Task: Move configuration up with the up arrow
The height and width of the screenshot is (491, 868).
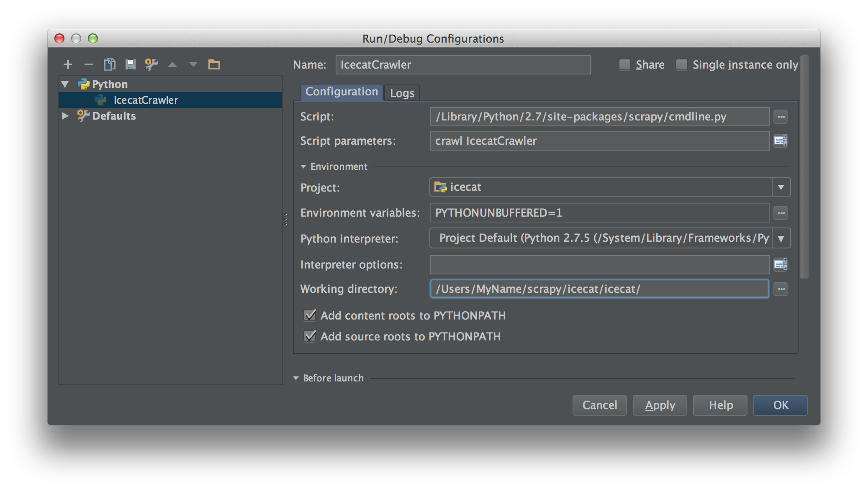Action: (x=172, y=64)
